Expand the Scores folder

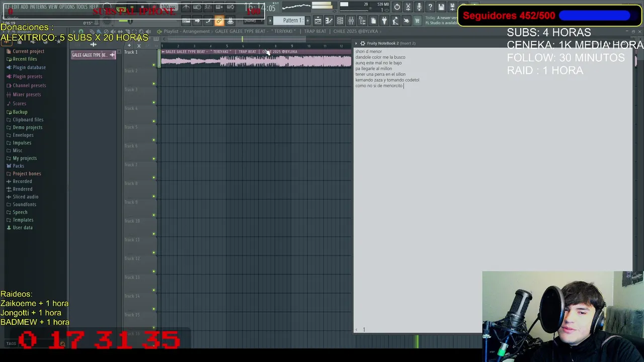pos(19,104)
